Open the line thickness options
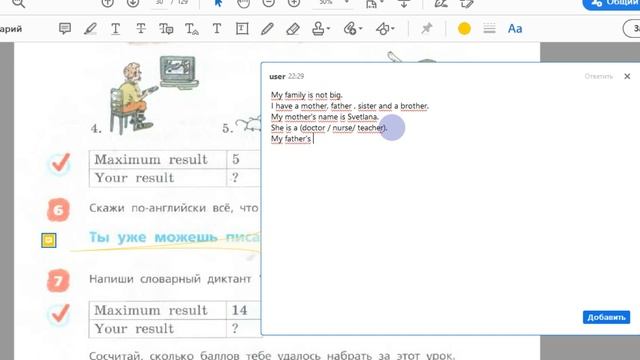The width and height of the screenshot is (640, 360). click(x=489, y=29)
